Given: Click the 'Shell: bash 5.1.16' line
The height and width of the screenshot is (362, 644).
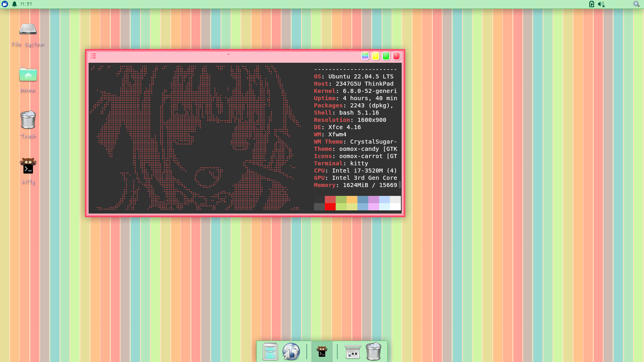Looking at the screenshot, I should pyautogui.click(x=347, y=113).
